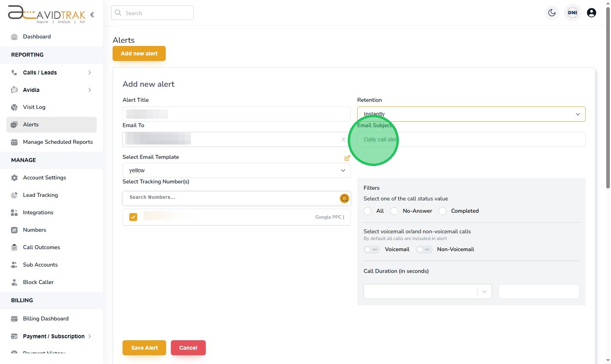Click the orange search numbers icon
This screenshot has width=611, height=364.
(x=345, y=198)
